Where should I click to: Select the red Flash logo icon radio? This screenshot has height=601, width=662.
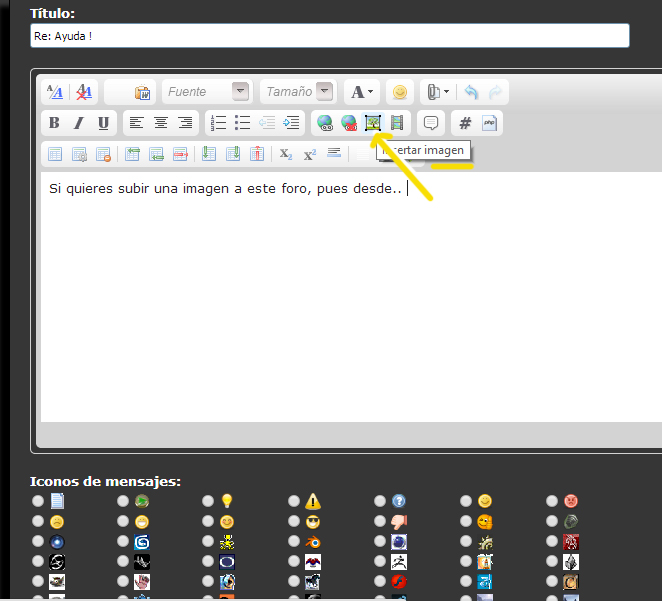[380, 581]
